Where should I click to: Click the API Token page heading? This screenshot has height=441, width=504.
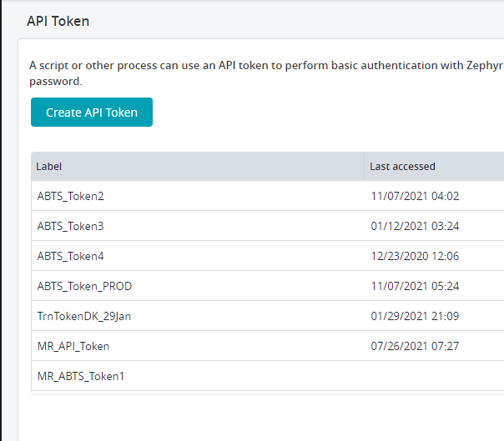pyautogui.click(x=58, y=22)
